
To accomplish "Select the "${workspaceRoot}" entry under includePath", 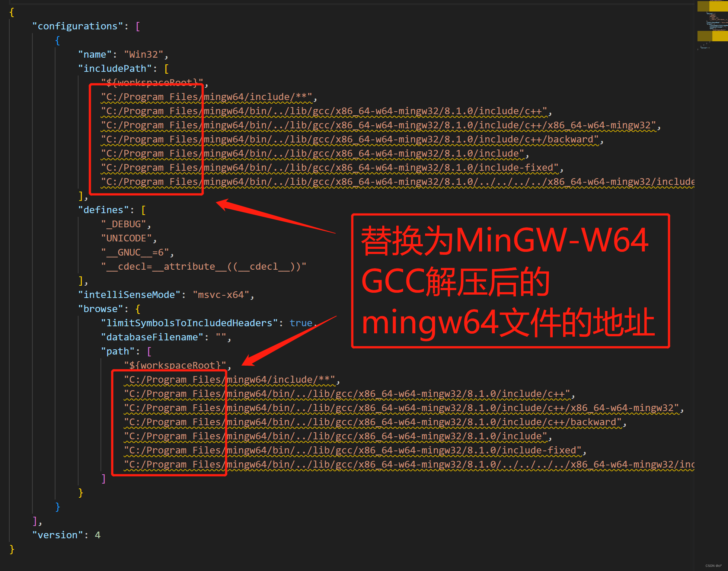I will click(151, 82).
